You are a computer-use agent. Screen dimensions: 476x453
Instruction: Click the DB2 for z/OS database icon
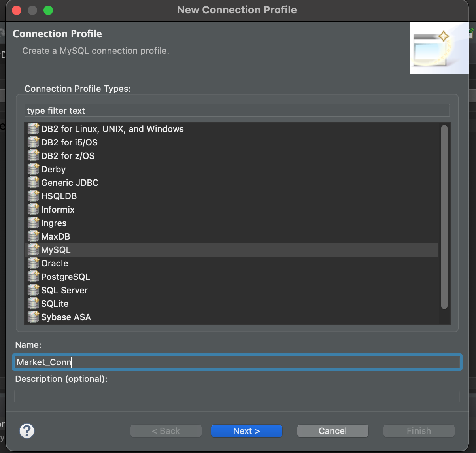click(33, 156)
